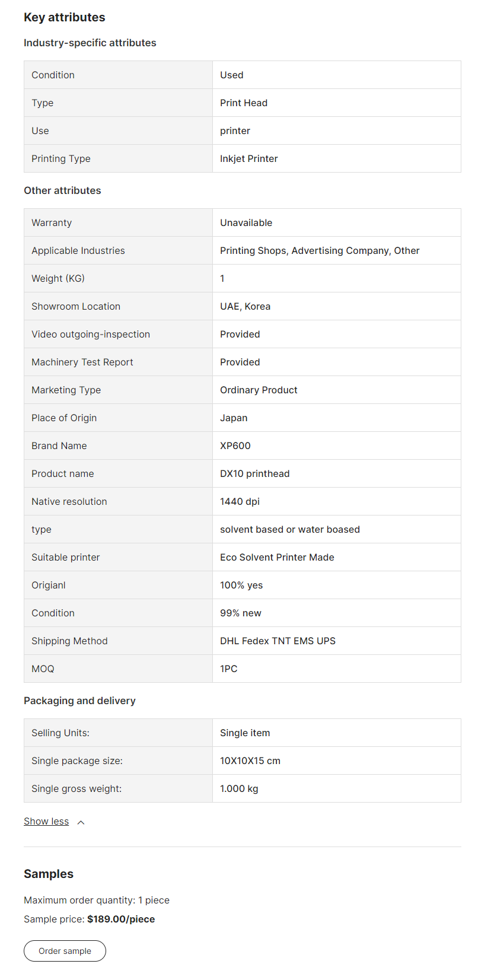Viewport: 491px width, 980px height.
Task: Click the $189.00/piece sample price
Action: pos(121,919)
